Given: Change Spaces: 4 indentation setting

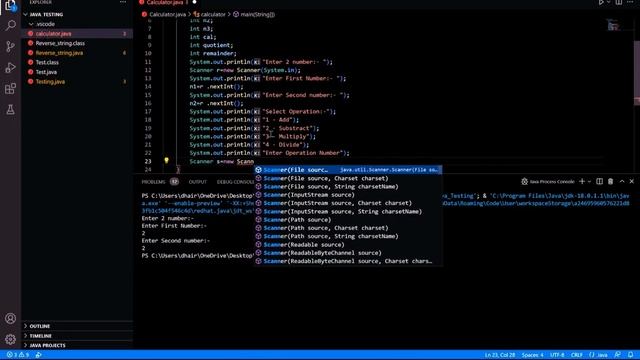Looking at the screenshot, I should click(533, 355).
